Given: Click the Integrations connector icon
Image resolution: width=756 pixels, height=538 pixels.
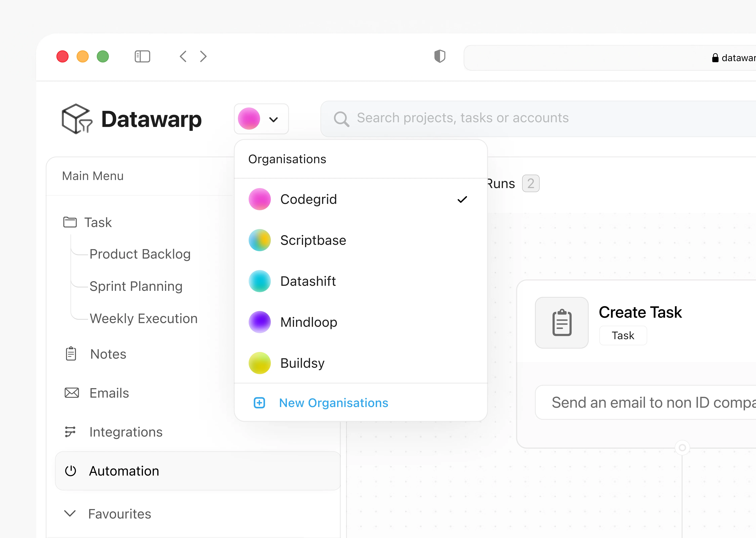Looking at the screenshot, I should point(70,432).
